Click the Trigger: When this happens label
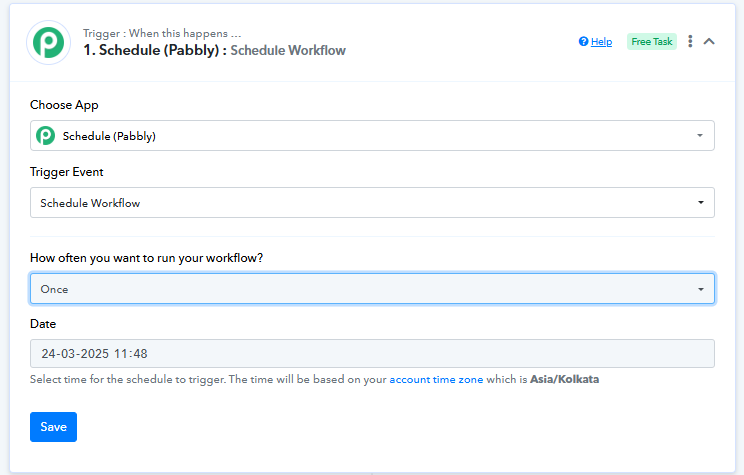744x475 pixels. coord(162,33)
